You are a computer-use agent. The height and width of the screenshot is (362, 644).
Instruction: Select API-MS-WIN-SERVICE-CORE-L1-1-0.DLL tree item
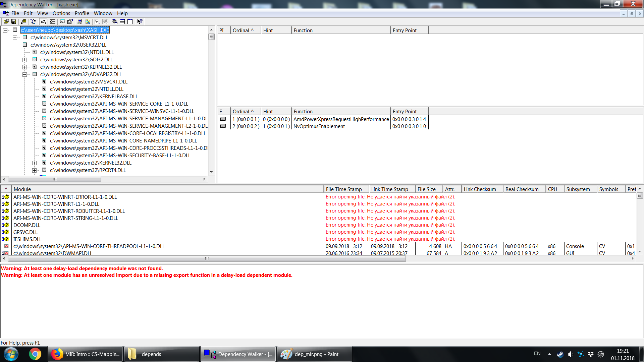119,104
